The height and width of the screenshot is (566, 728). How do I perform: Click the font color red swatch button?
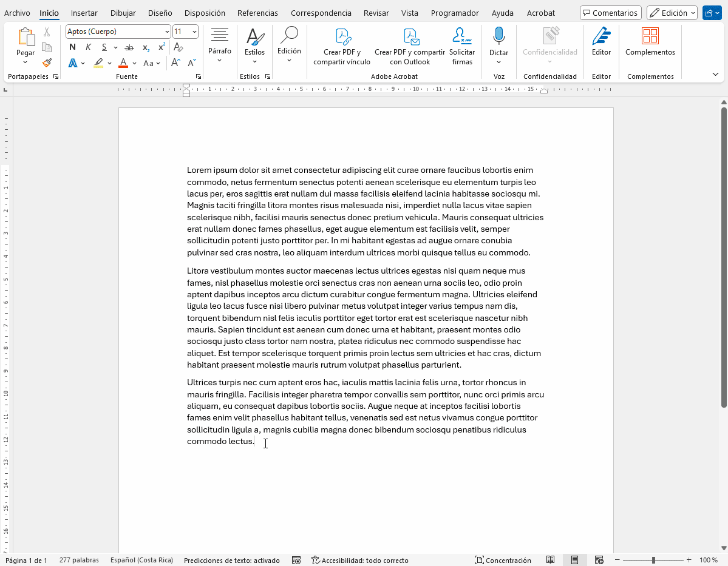[123, 62]
